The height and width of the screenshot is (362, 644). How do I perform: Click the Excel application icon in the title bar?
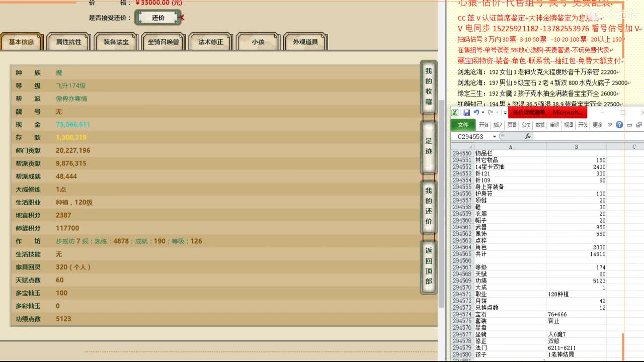(454, 113)
